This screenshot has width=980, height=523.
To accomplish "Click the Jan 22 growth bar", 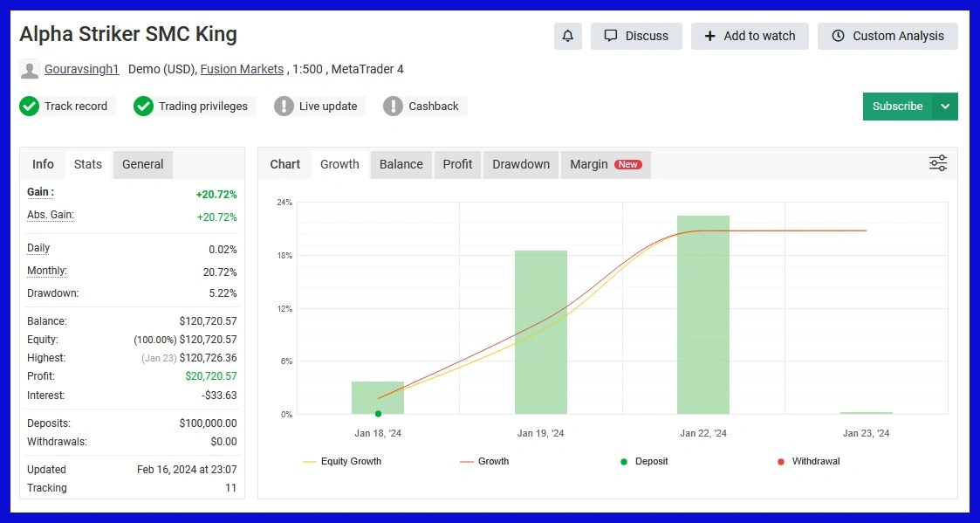I will click(x=702, y=314).
